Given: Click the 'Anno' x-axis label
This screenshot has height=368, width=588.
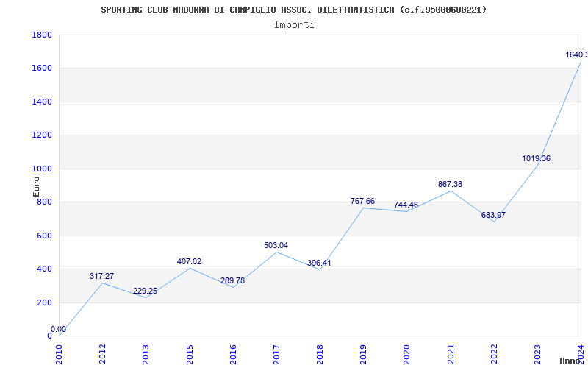Looking at the screenshot, I should [571, 361].
